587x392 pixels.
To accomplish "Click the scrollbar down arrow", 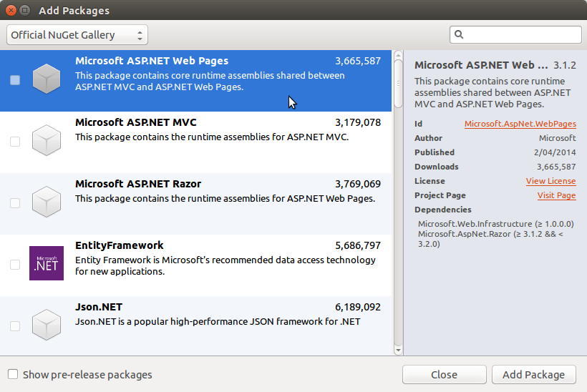I will point(398,351).
